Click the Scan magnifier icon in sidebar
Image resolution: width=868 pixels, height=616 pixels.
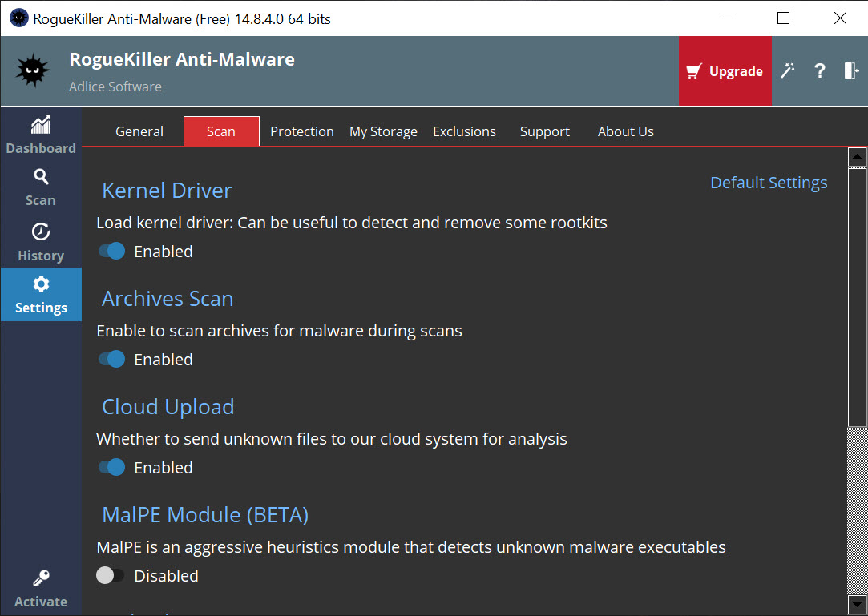pyautogui.click(x=41, y=177)
